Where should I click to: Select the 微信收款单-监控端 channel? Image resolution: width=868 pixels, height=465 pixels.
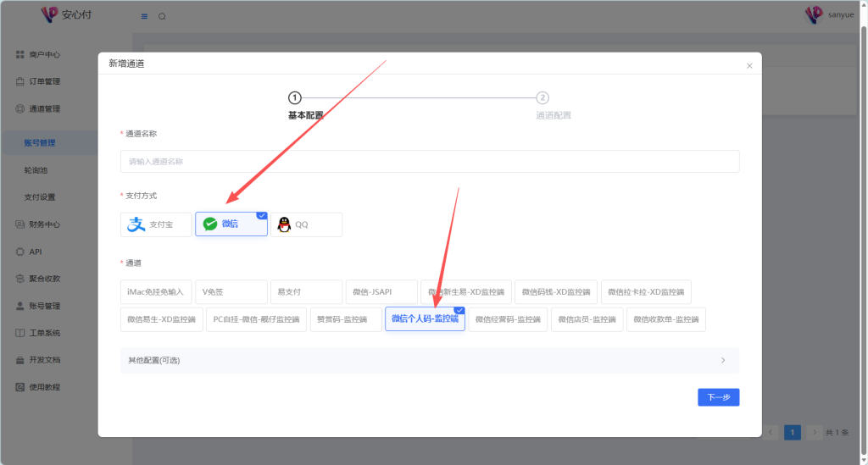pyautogui.click(x=666, y=319)
